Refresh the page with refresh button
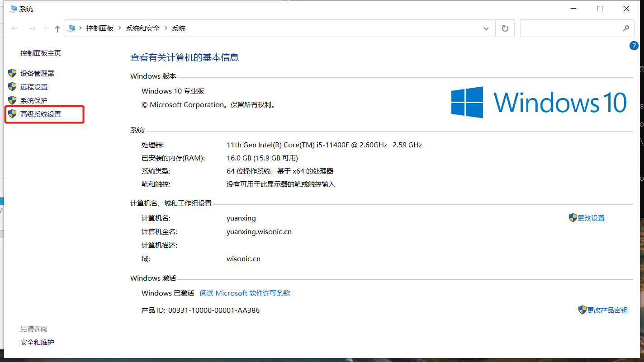This screenshot has height=362, width=644. click(x=505, y=28)
